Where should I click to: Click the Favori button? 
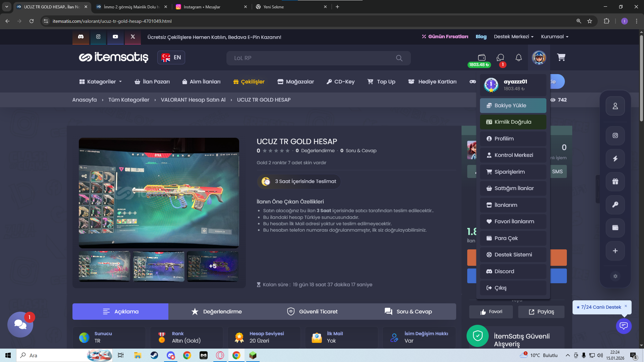(491, 312)
